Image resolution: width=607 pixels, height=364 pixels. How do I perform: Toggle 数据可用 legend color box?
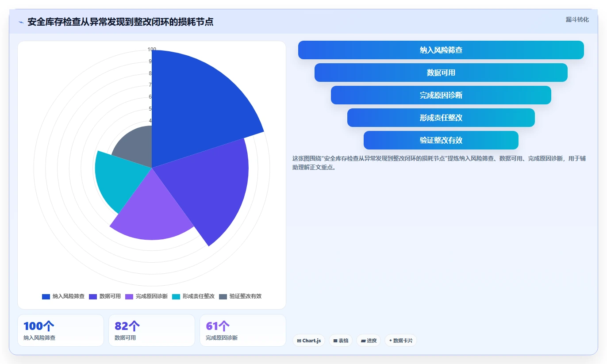[x=93, y=296]
